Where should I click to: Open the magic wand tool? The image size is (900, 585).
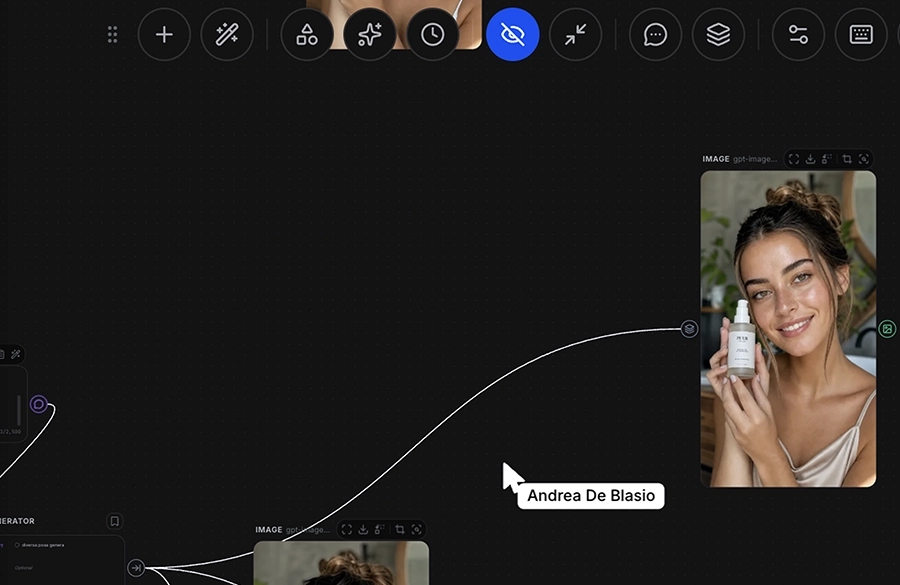[x=227, y=34]
